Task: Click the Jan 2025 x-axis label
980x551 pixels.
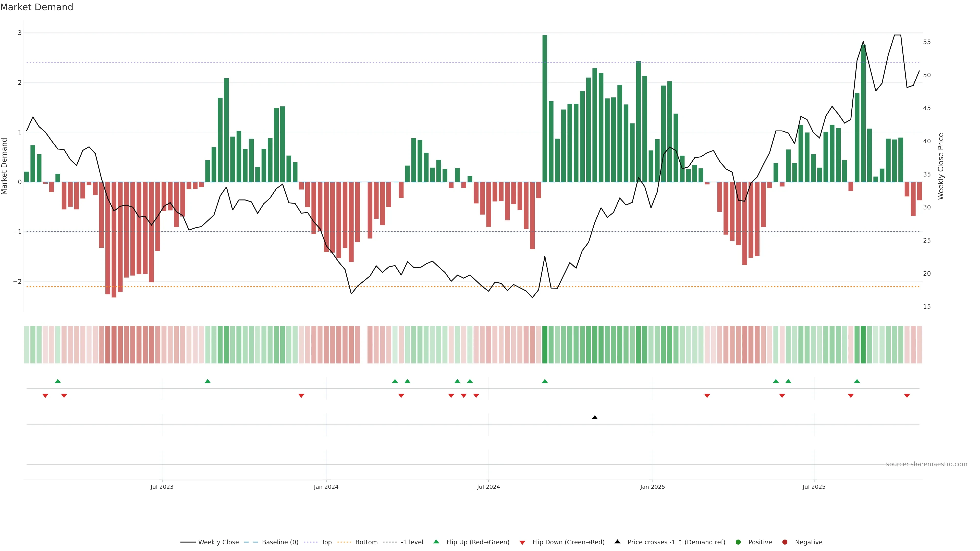Action: 653,487
